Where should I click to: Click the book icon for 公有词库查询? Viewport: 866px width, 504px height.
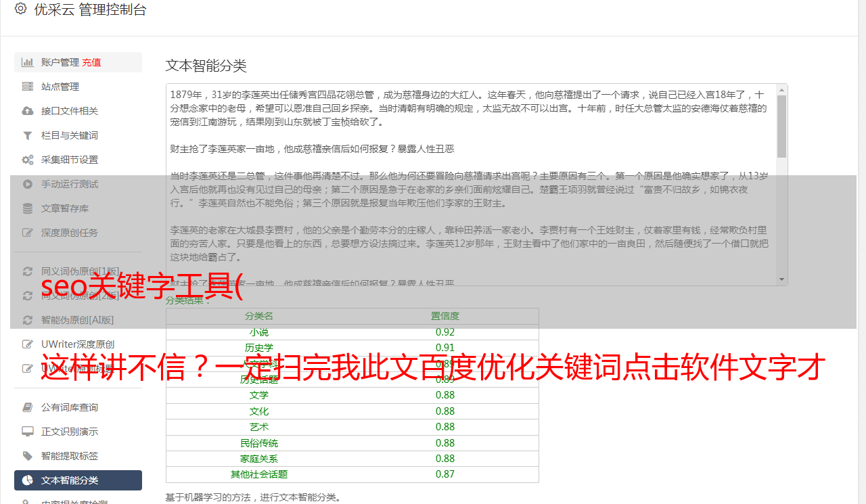point(28,407)
